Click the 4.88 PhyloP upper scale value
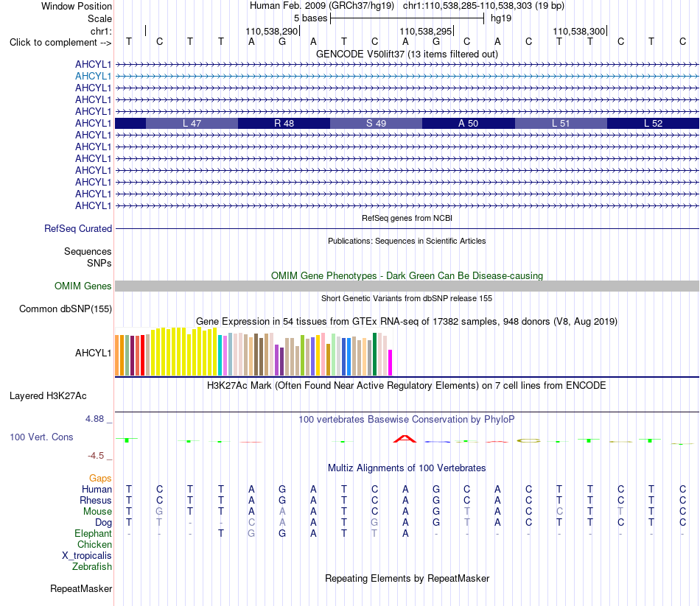 (x=94, y=419)
